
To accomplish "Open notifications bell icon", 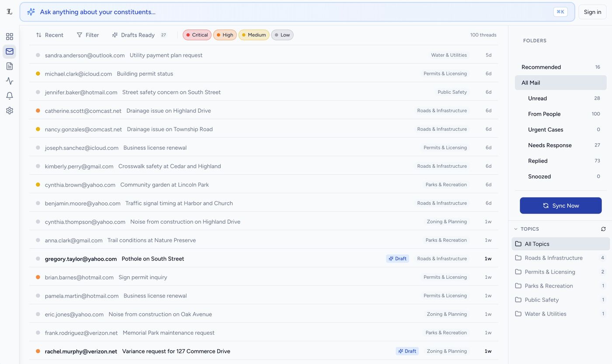I will point(10,96).
